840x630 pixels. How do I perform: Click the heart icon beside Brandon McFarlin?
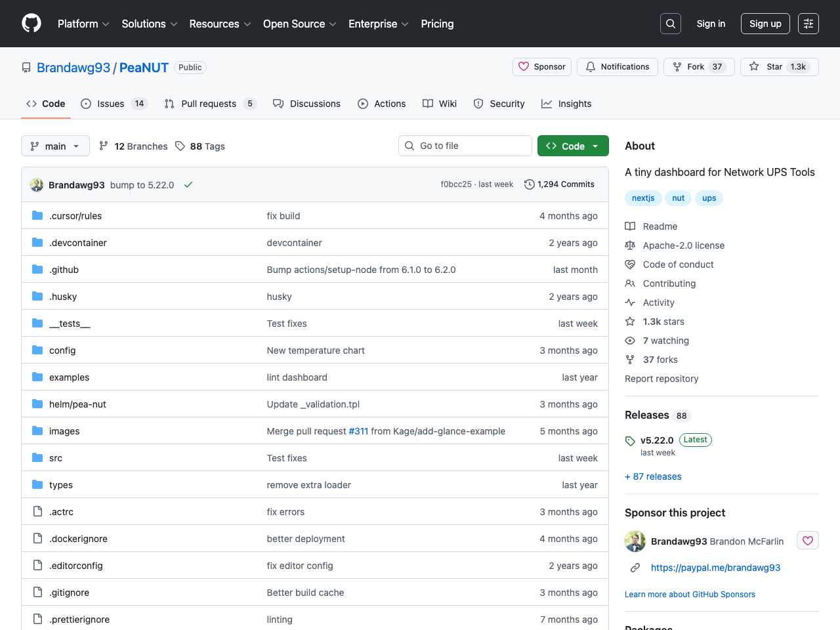click(807, 541)
